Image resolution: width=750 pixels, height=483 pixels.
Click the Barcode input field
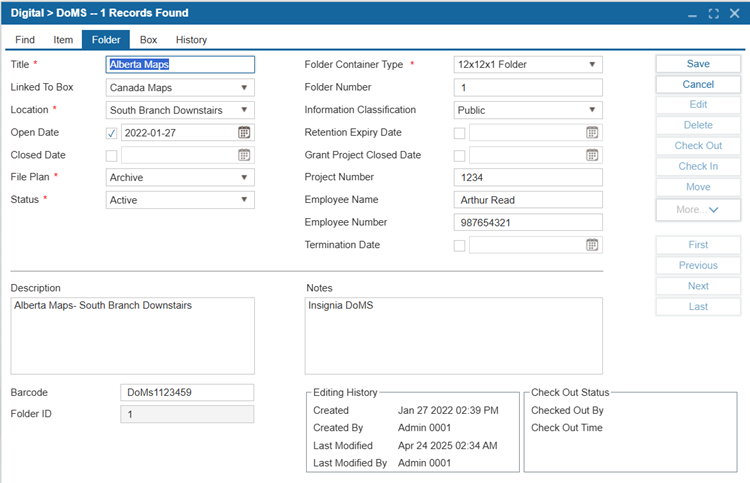[x=187, y=392]
